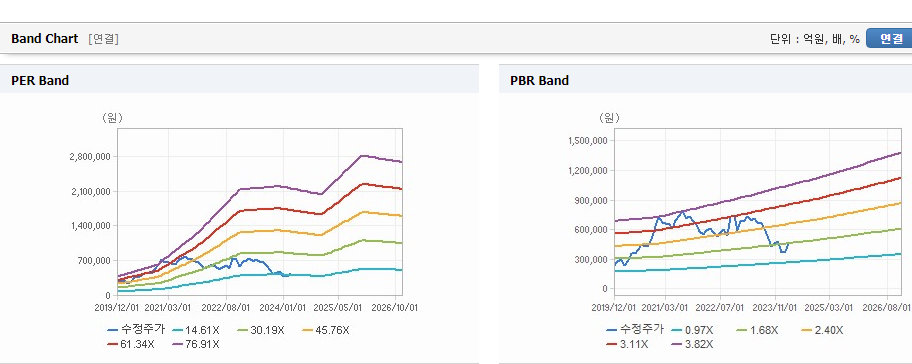The height and width of the screenshot is (364, 912).
Task: Click the PER Band panel heading
Action: pos(40,81)
